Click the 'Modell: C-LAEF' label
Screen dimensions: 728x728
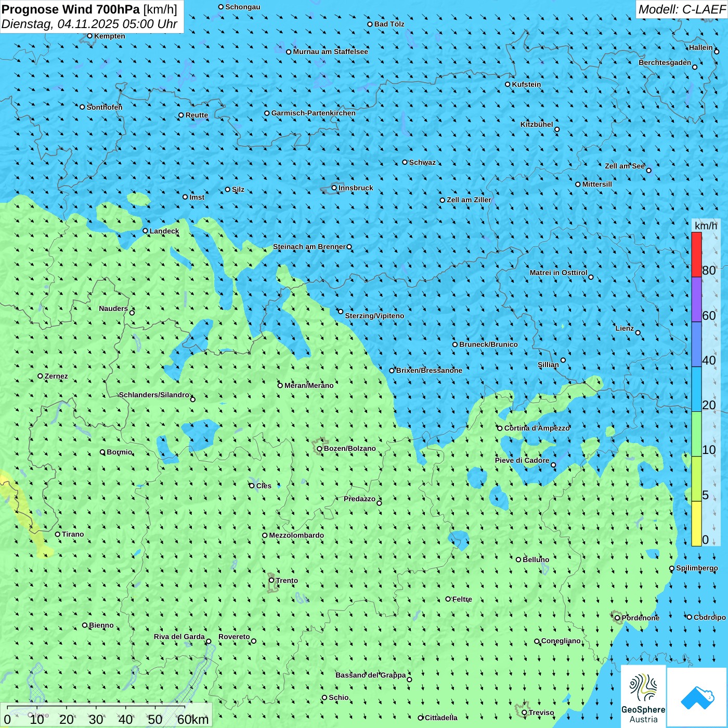pyautogui.click(x=681, y=9)
